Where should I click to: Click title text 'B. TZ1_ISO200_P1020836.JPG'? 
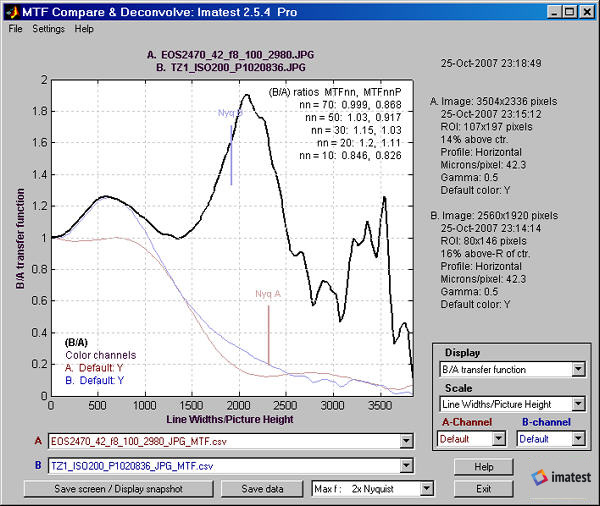[x=231, y=68]
